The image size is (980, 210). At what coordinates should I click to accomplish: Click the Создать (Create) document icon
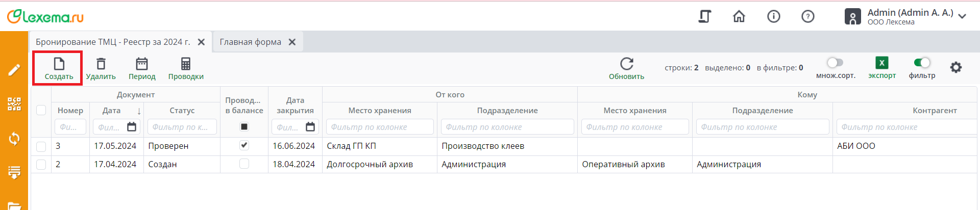click(59, 64)
